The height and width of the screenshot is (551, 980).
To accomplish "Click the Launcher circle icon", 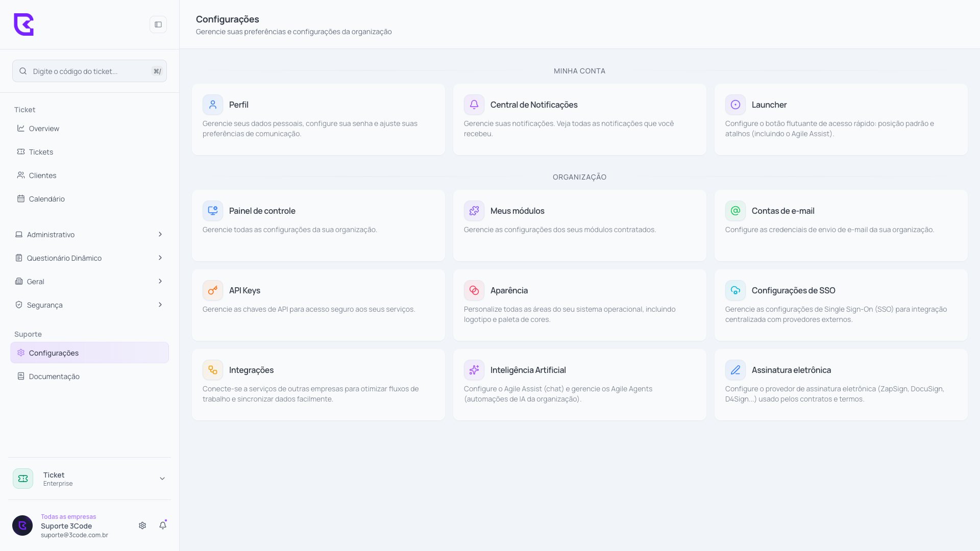I will click(736, 105).
